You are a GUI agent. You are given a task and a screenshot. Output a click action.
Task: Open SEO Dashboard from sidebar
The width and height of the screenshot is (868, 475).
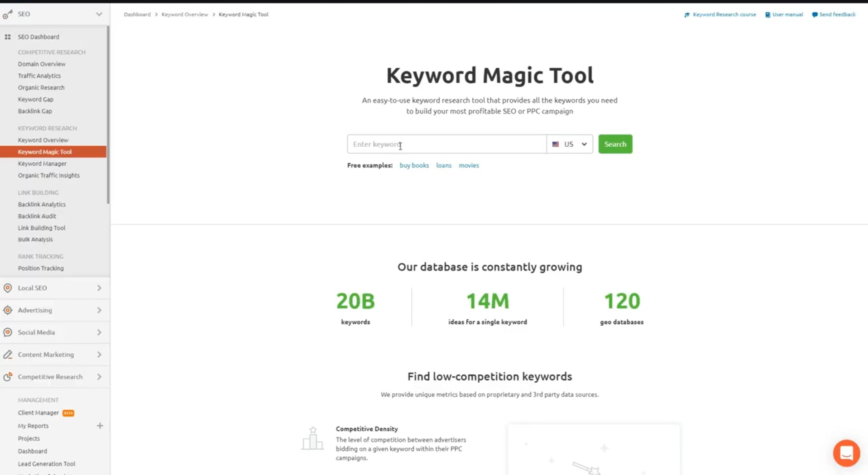pyautogui.click(x=38, y=37)
